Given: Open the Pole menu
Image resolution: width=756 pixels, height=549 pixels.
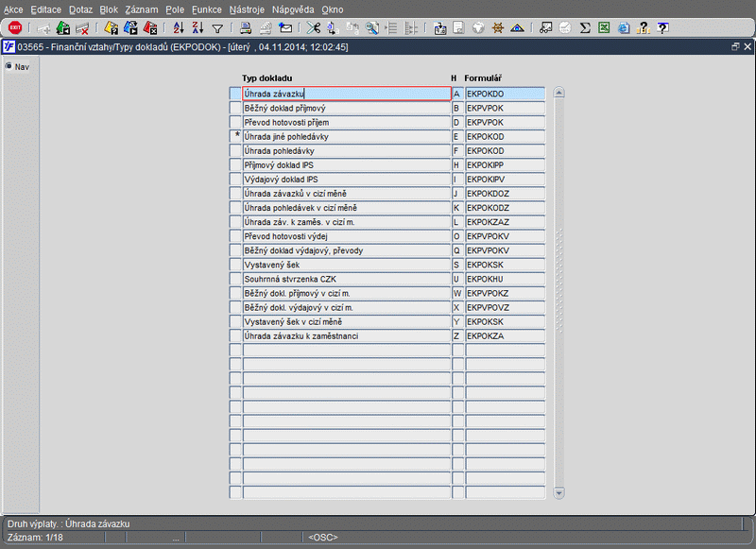Looking at the screenshot, I should 175,9.
